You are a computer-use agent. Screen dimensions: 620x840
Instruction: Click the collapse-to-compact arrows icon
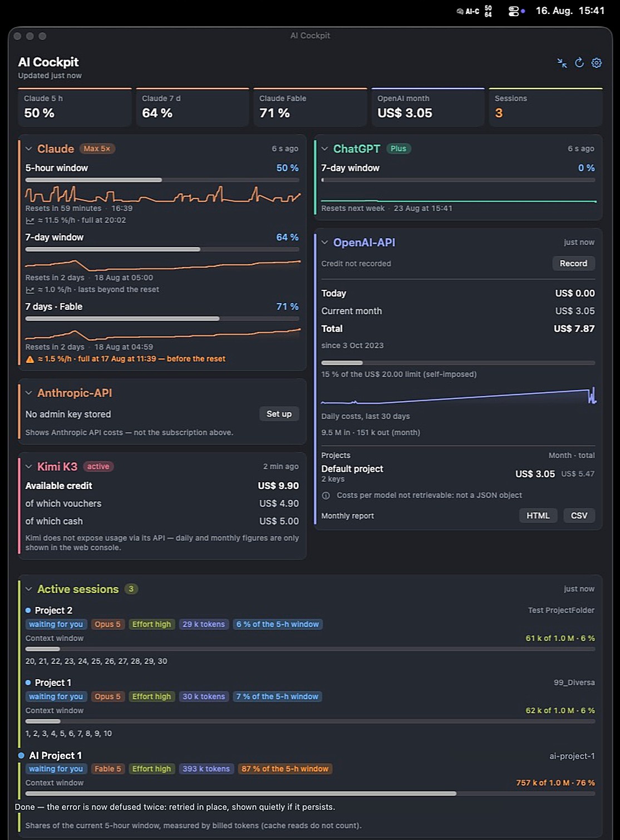[562, 63]
